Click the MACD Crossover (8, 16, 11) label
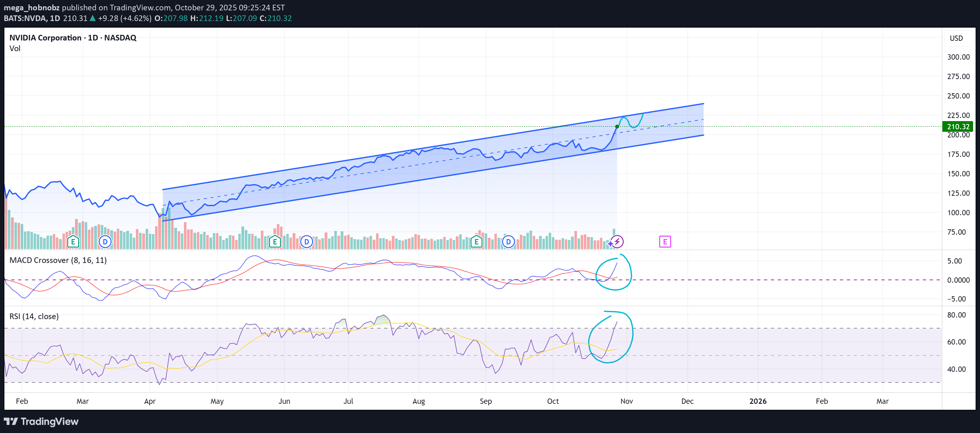980x433 pixels. 58,260
